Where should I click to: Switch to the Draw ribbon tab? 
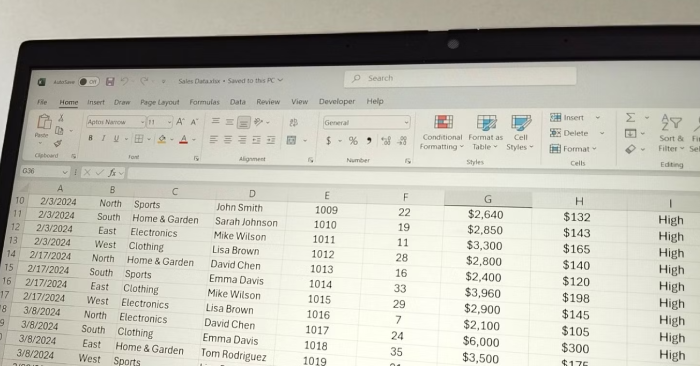coord(121,102)
